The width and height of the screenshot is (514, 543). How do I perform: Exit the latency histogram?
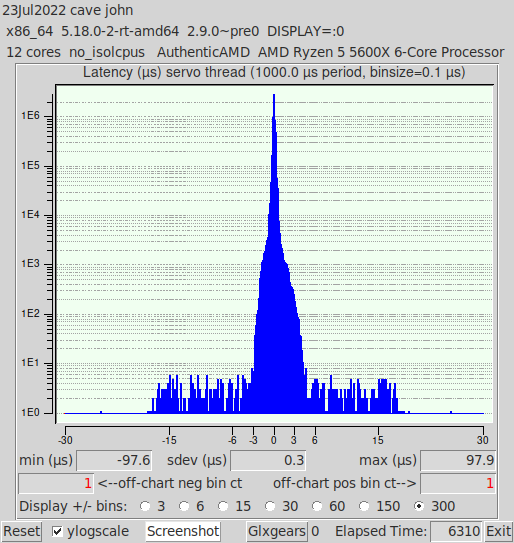click(x=498, y=531)
